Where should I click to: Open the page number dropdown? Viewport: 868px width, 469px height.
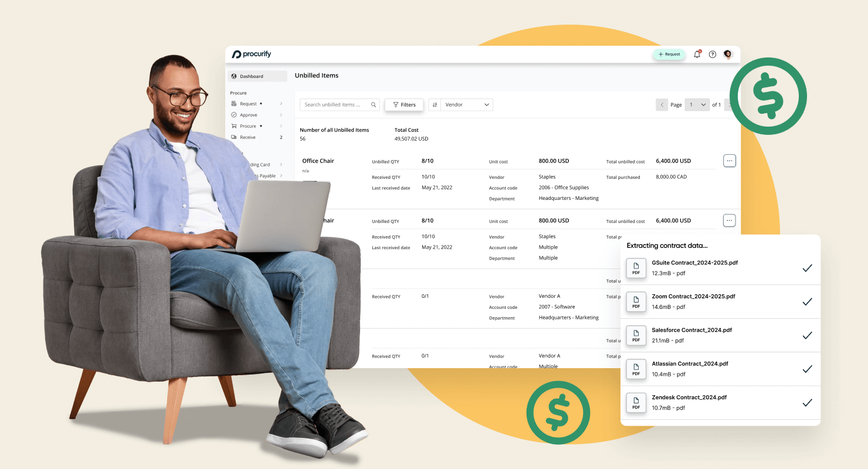pyautogui.click(x=697, y=105)
